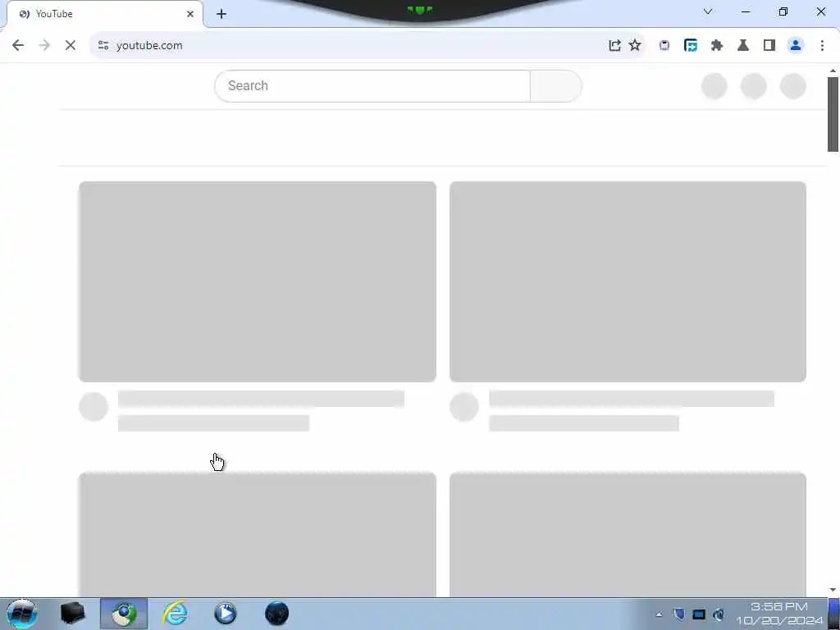The image size is (840, 630).
Task: Open Windows Media Player from taskbar
Action: click(x=226, y=614)
